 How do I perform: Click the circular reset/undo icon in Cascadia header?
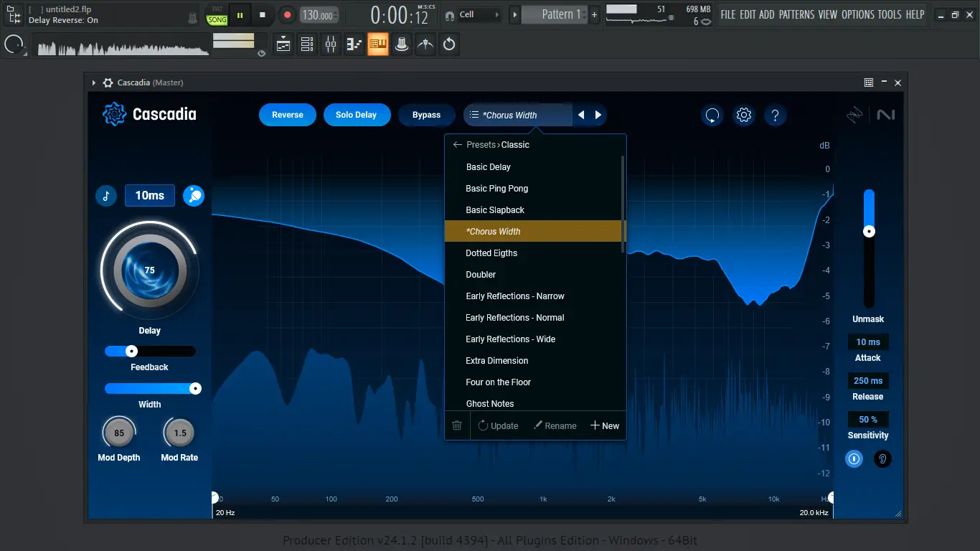[712, 115]
